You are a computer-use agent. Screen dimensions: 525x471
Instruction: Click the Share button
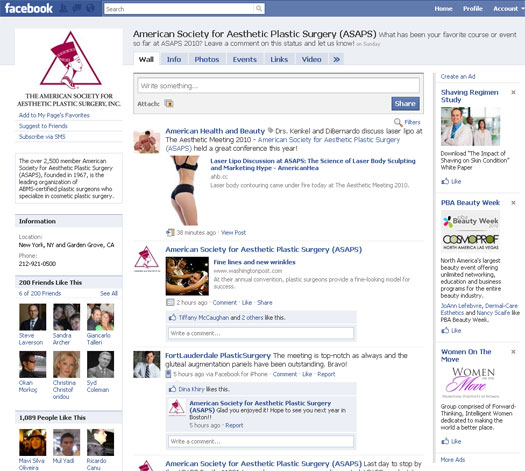point(405,104)
